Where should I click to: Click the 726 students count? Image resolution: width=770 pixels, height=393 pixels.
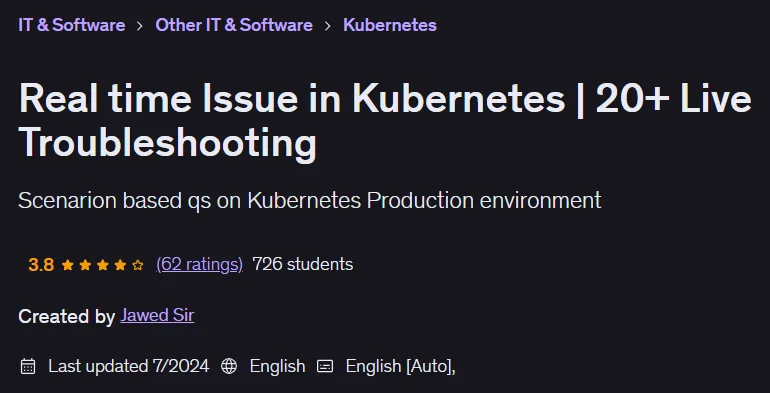click(302, 264)
